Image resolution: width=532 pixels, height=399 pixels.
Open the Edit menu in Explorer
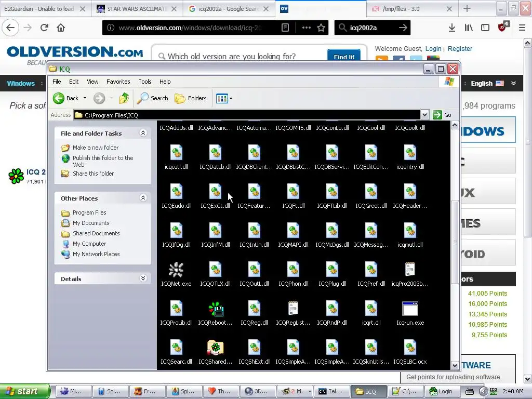[x=74, y=82]
